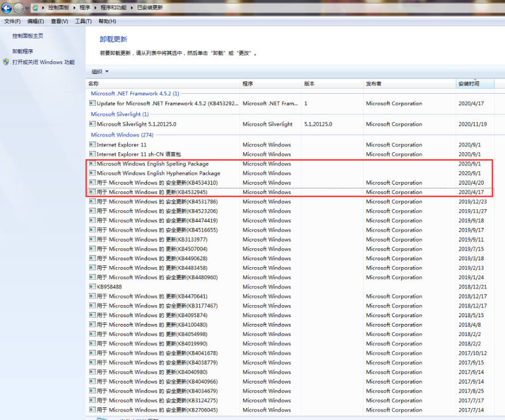This screenshot has height=420, width=505.
Task: Open the 文件(F) menu
Action: click(x=12, y=21)
